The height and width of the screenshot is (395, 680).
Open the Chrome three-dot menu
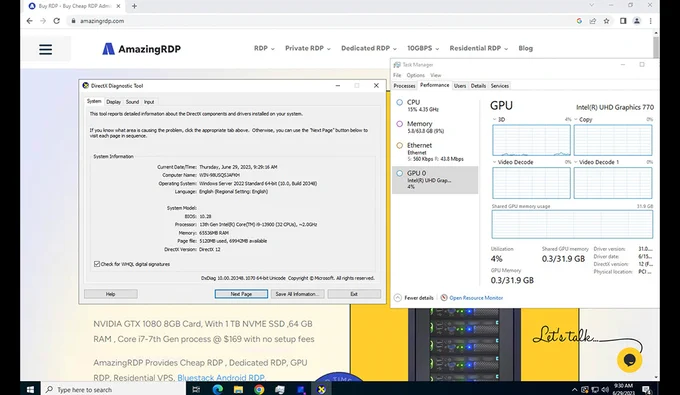pyautogui.click(x=651, y=21)
